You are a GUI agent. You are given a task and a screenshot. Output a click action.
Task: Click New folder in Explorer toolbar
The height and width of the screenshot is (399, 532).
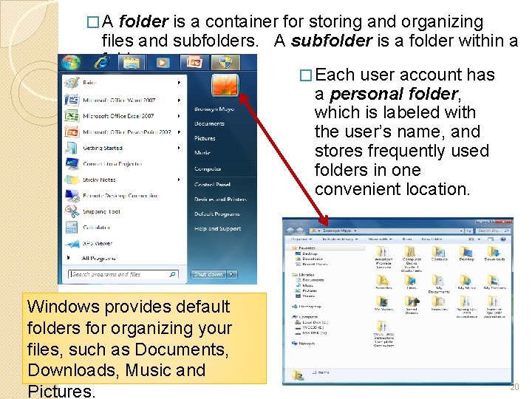432,239
